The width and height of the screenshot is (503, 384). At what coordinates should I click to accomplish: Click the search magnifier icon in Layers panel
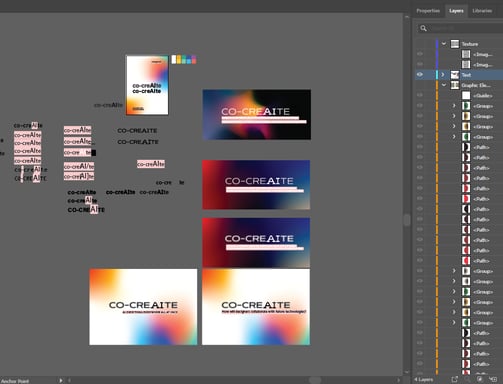point(423,28)
